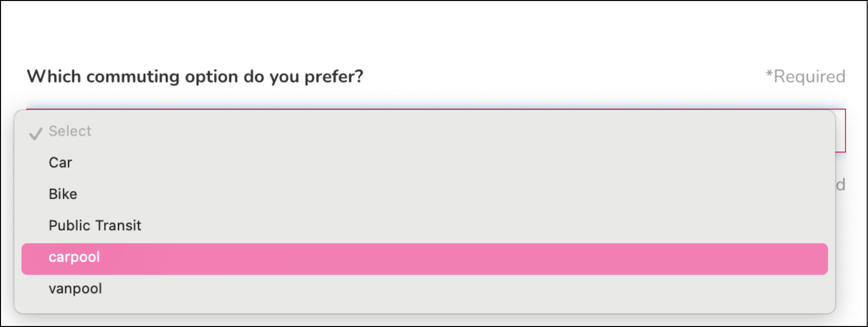This screenshot has width=868, height=327.
Task: Click the vanpool label text
Action: point(75,289)
